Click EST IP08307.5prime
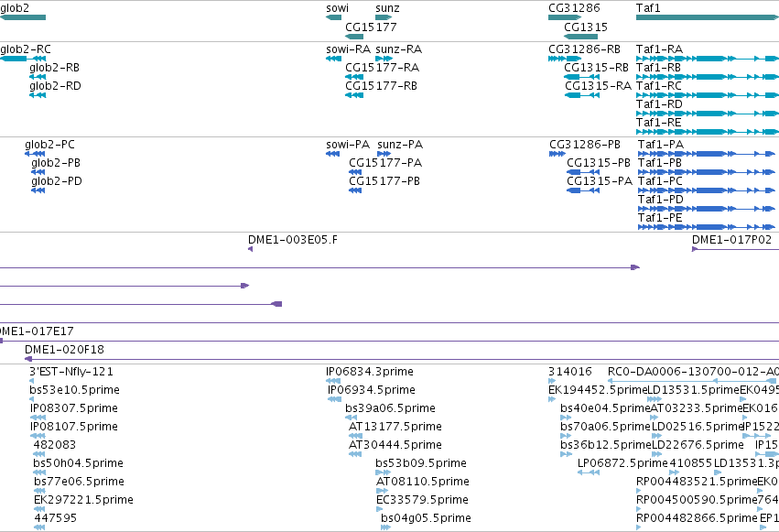 [x=38, y=418]
